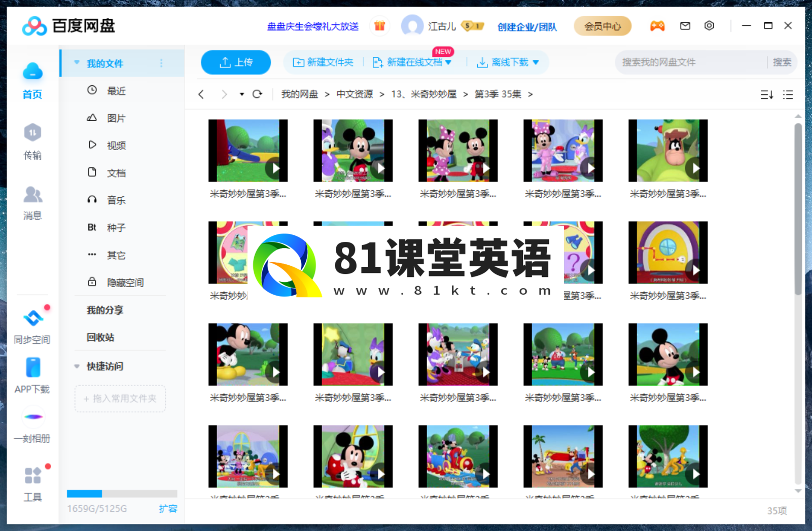Open the 图片 pictures category
The height and width of the screenshot is (531, 812).
(116, 118)
